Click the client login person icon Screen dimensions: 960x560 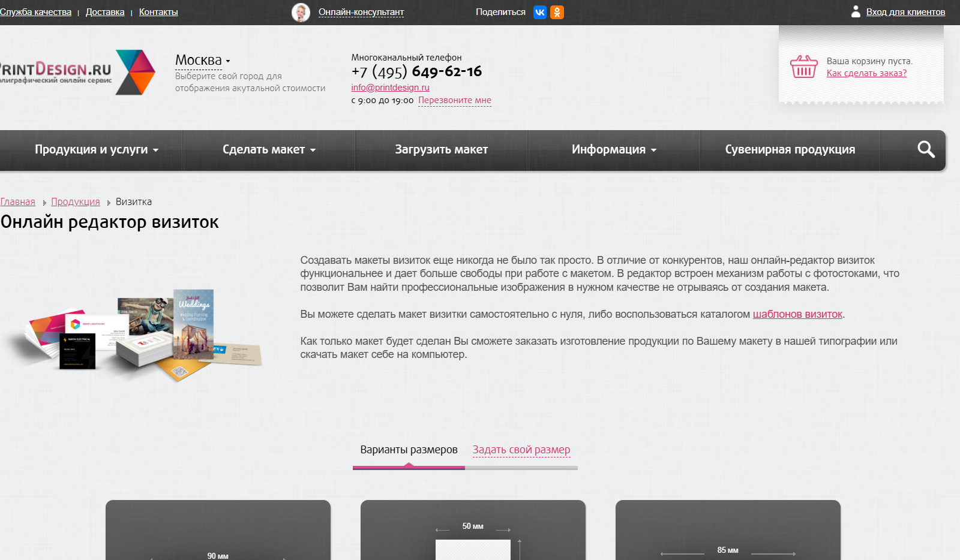(855, 11)
